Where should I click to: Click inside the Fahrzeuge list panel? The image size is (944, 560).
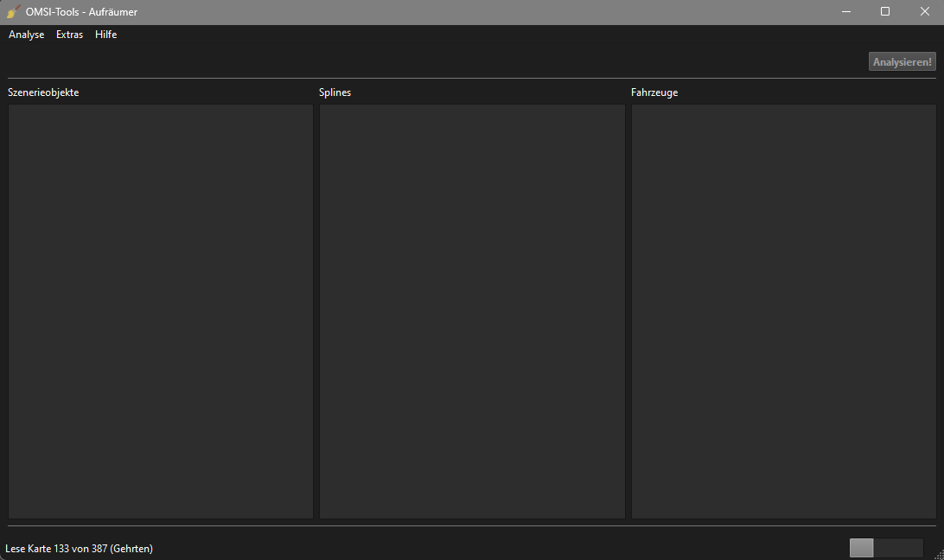[783, 311]
